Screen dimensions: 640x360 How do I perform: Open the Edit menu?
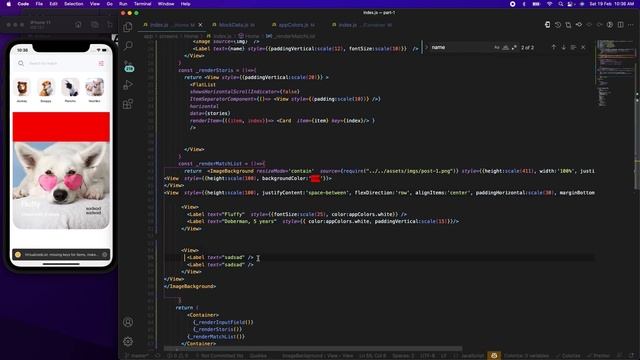tap(53, 4)
